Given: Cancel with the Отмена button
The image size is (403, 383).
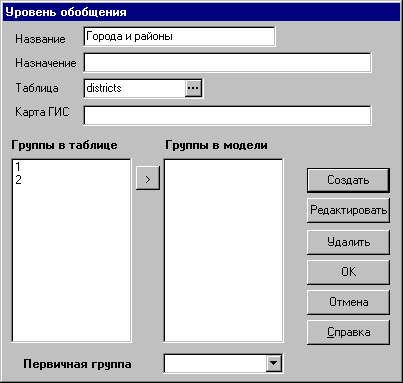Looking at the screenshot, I should [348, 302].
